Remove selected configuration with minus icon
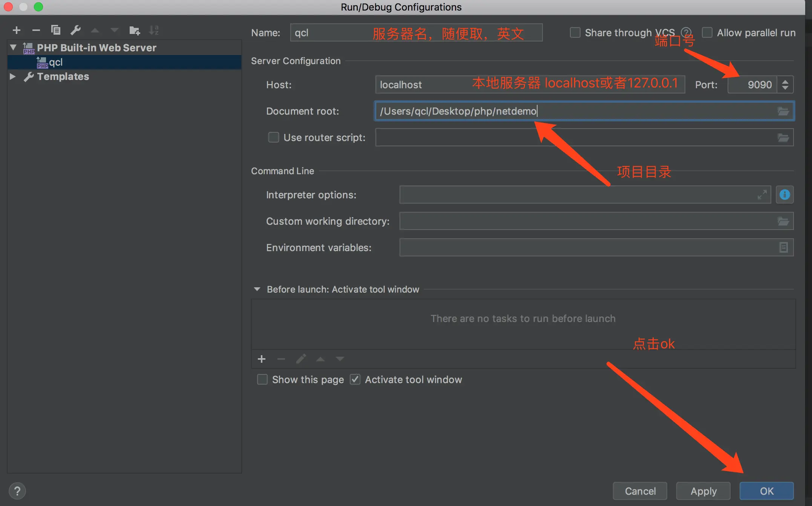The width and height of the screenshot is (812, 506). tap(36, 30)
